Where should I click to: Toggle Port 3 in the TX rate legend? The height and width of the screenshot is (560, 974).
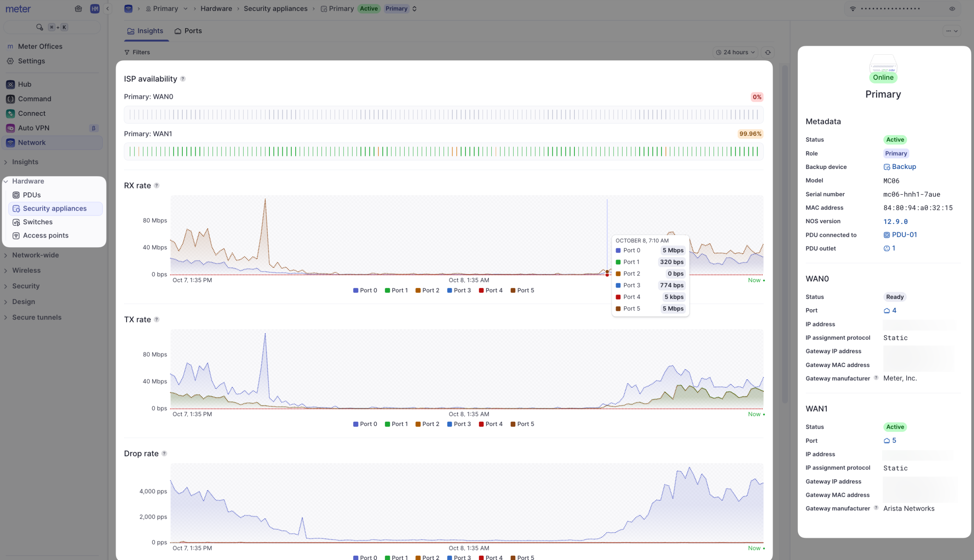pos(459,423)
